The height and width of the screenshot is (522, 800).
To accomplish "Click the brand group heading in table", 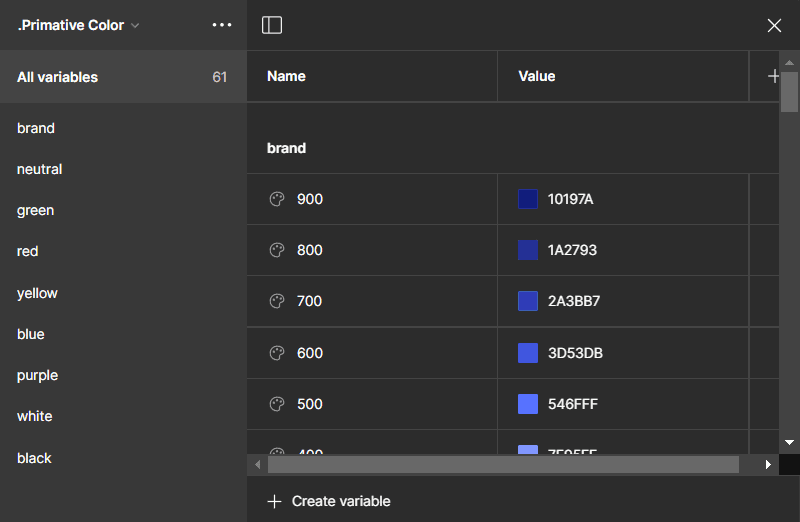I will tap(286, 148).
